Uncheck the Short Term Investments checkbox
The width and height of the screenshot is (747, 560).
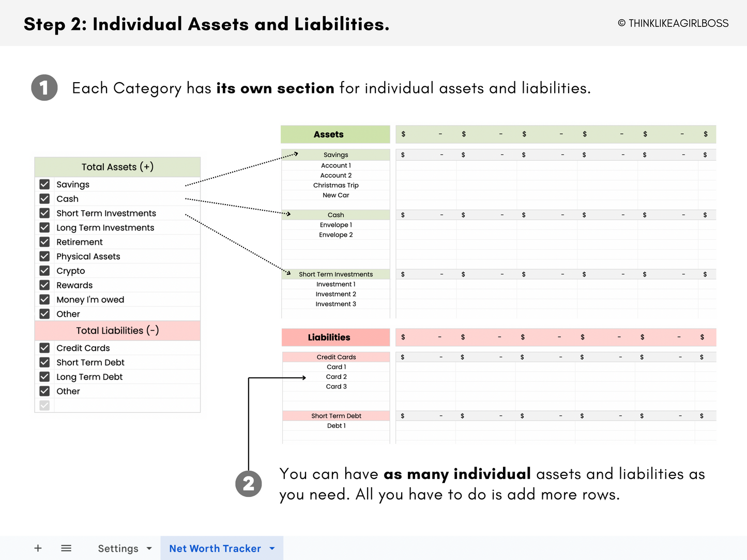[x=44, y=213]
